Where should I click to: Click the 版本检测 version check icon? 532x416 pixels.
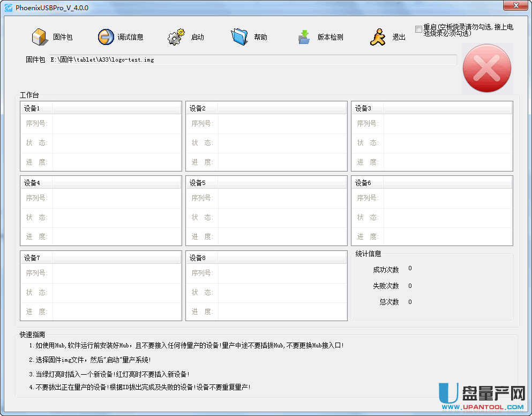click(304, 37)
